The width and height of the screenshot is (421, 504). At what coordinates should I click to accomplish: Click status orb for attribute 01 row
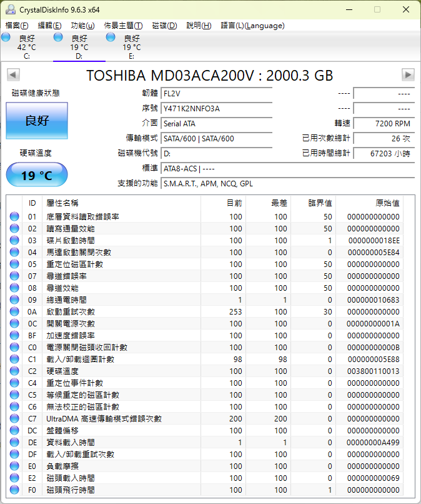[14, 216]
